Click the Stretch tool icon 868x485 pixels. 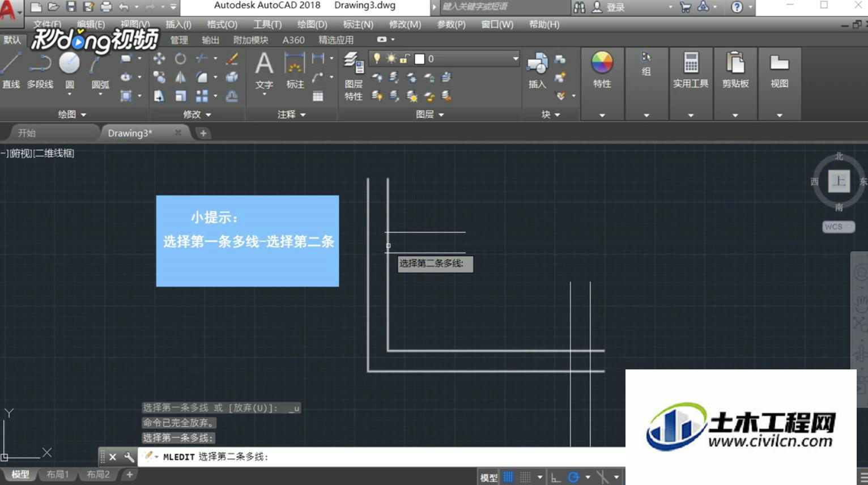tap(159, 96)
